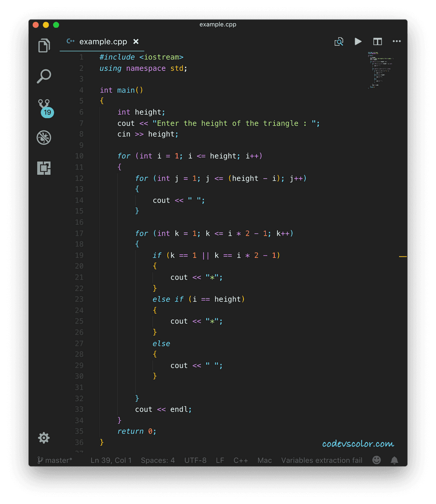Image resolution: width=436 pixels, height=504 pixels.
Task: Open the Search panel in sidebar
Action: [x=44, y=76]
